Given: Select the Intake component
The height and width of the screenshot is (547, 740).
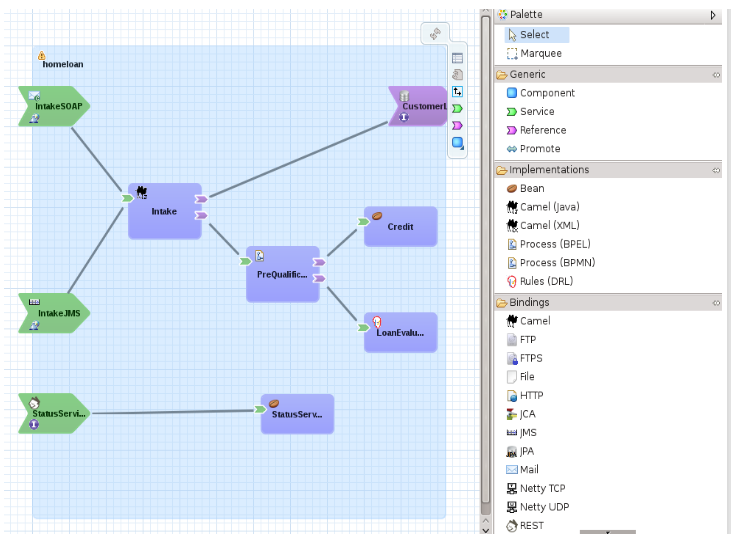Looking at the screenshot, I should pos(165,211).
